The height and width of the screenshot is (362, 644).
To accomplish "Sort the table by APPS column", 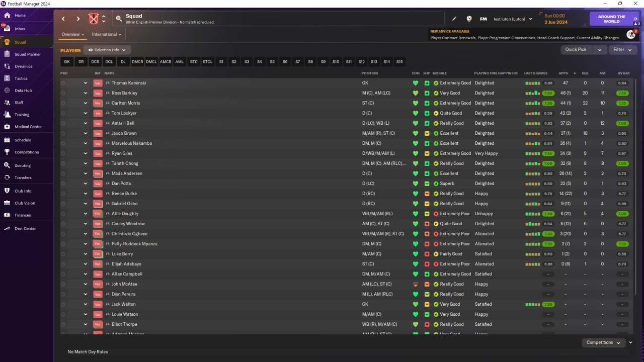I will (563, 73).
